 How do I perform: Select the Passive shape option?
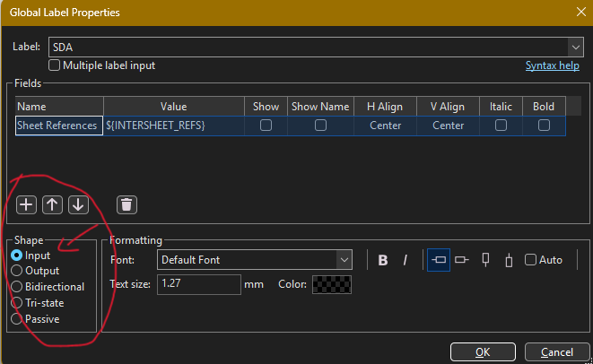17,319
